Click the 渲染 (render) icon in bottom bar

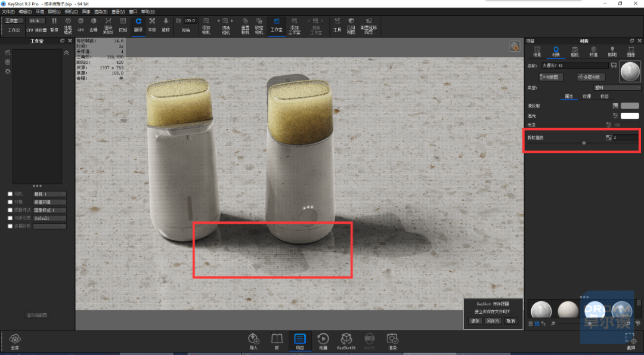(392, 342)
